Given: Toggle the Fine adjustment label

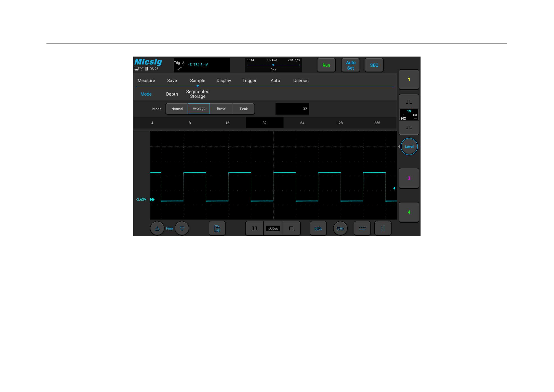Looking at the screenshot, I should point(169,228).
